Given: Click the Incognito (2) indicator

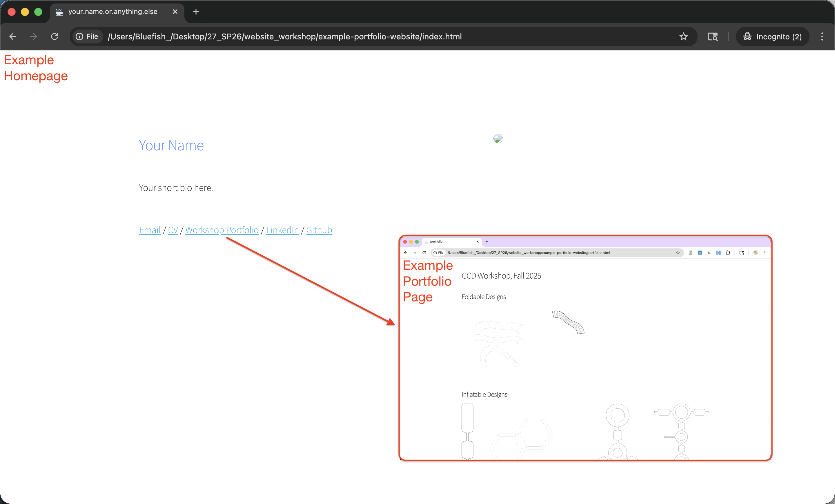Looking at the screenshot, I should 773,36.
